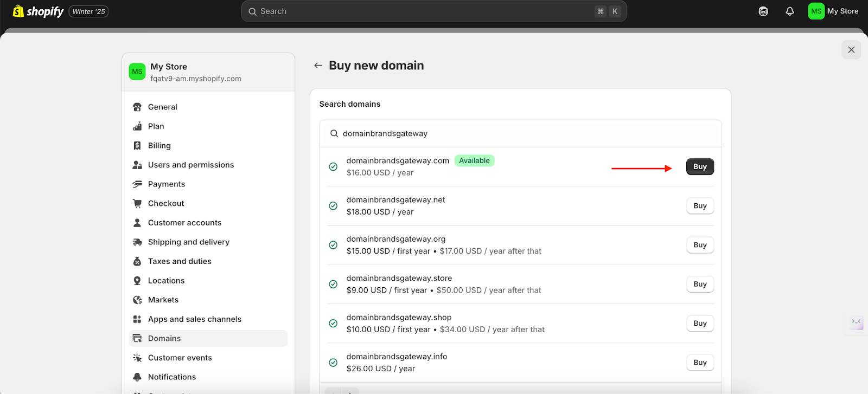Screen dimensions: 868x394
Task: Open the notifications bell
Action: tap(790, 11)
